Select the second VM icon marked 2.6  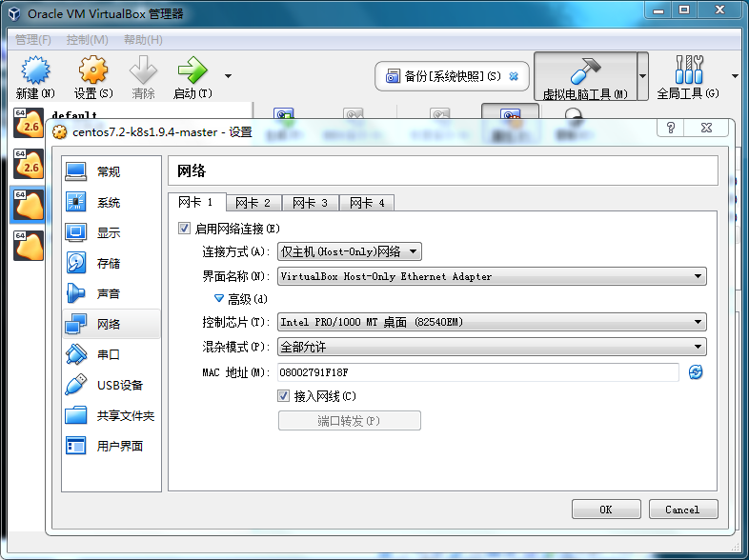click(x=29, y=164)
